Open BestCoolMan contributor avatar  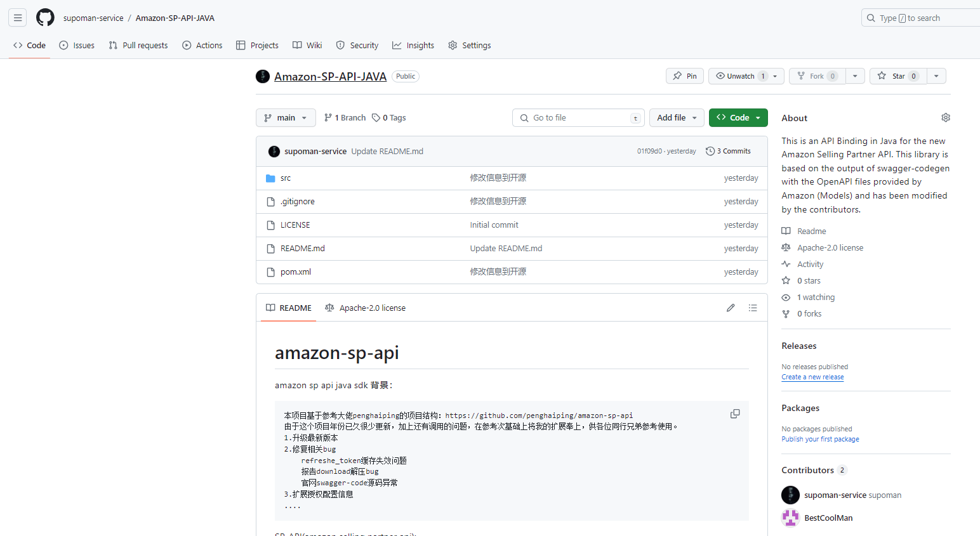pos(790,518)
